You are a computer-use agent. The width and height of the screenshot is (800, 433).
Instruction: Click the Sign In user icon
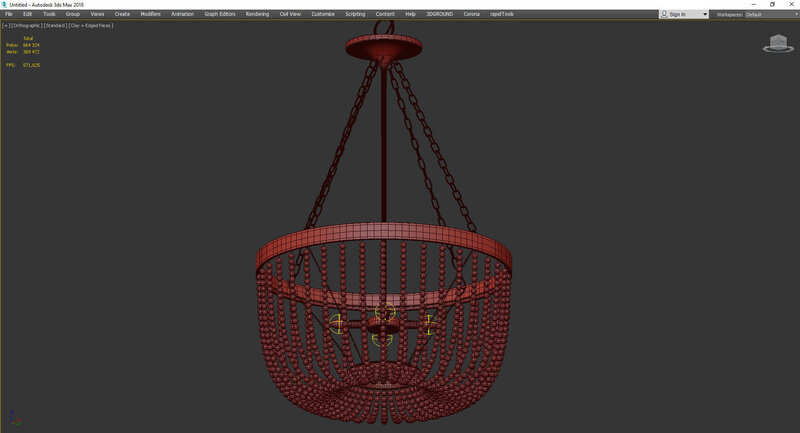pyautogui.click(x=665, y=14)
